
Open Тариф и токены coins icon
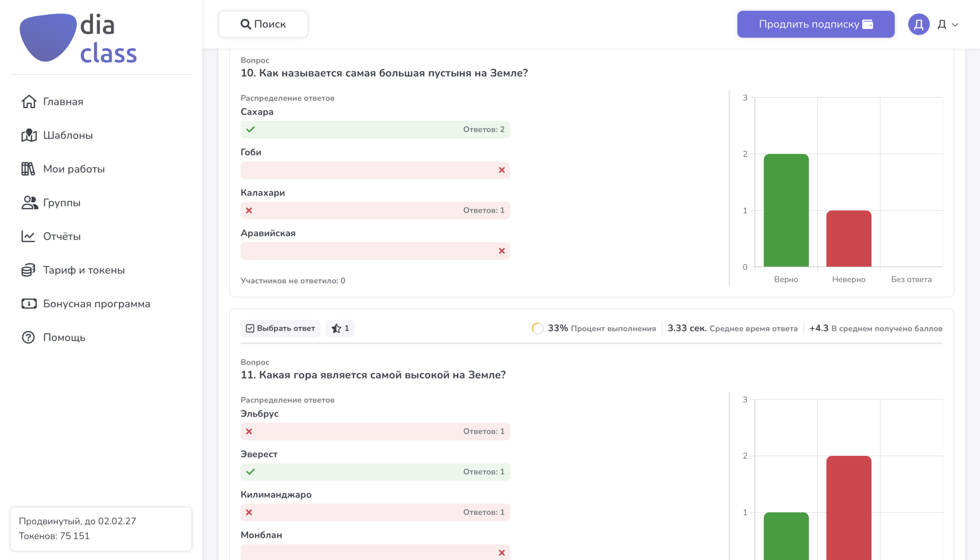(x=28, y=270)
